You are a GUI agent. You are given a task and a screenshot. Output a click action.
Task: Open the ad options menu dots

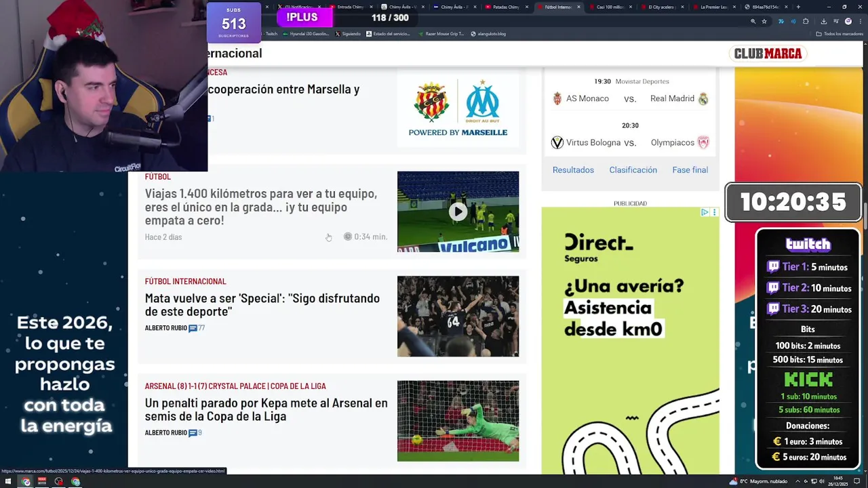pos(714,212)
